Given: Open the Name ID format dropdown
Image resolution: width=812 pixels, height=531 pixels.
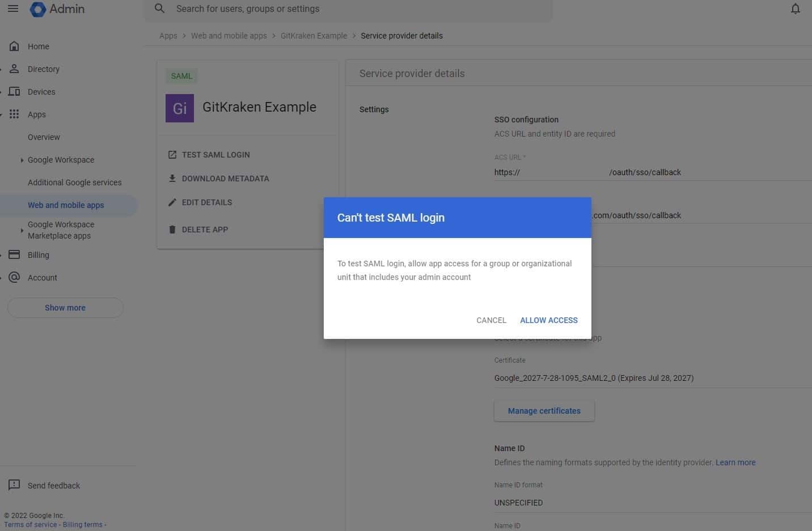Looking at the screenshot, I should (x=653, y=503).
